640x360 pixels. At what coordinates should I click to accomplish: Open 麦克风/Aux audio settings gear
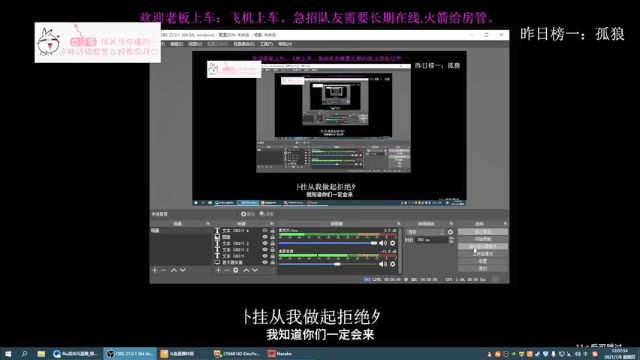point(393,243)
